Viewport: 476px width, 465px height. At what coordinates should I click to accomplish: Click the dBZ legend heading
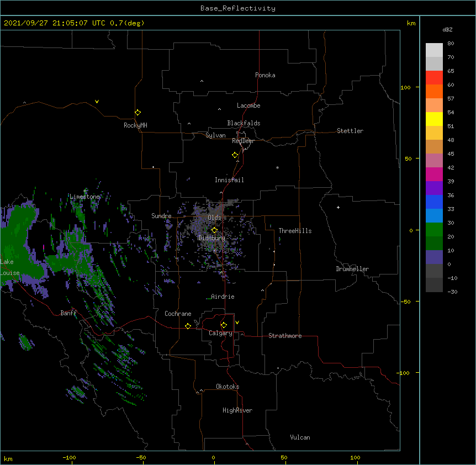tap(447, 29)
